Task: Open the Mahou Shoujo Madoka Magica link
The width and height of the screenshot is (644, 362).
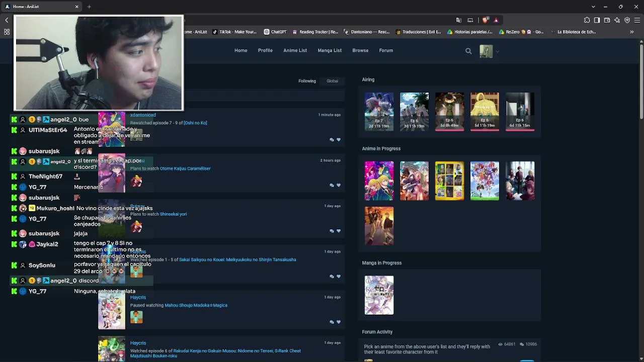Action: pyautogui.click(x=196, y=305)
